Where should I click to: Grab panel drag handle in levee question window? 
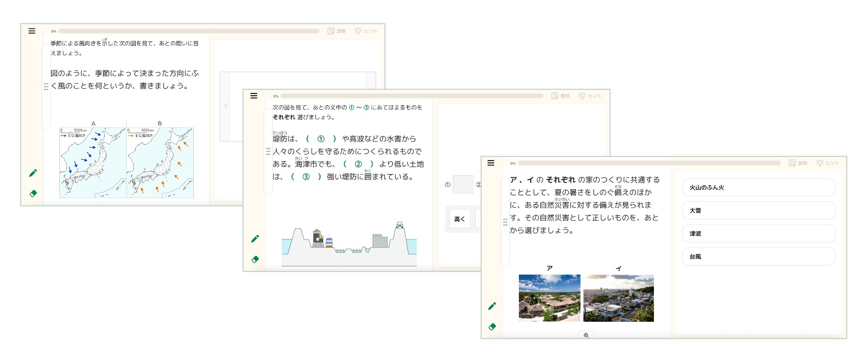(268, 151)
